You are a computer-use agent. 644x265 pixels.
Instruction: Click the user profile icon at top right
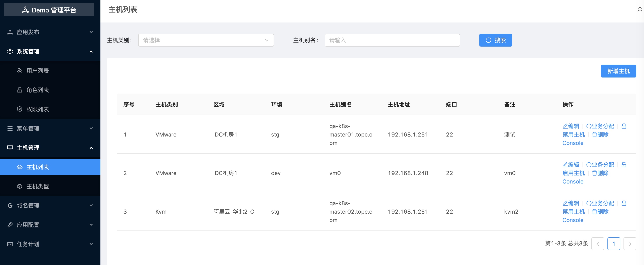click(640, 10)
